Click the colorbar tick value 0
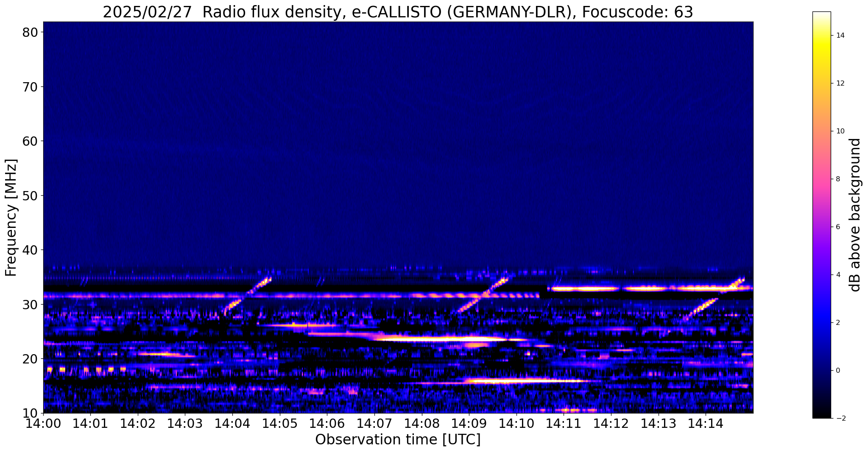The width and height of the screenshot is (868, 452). 837,371
